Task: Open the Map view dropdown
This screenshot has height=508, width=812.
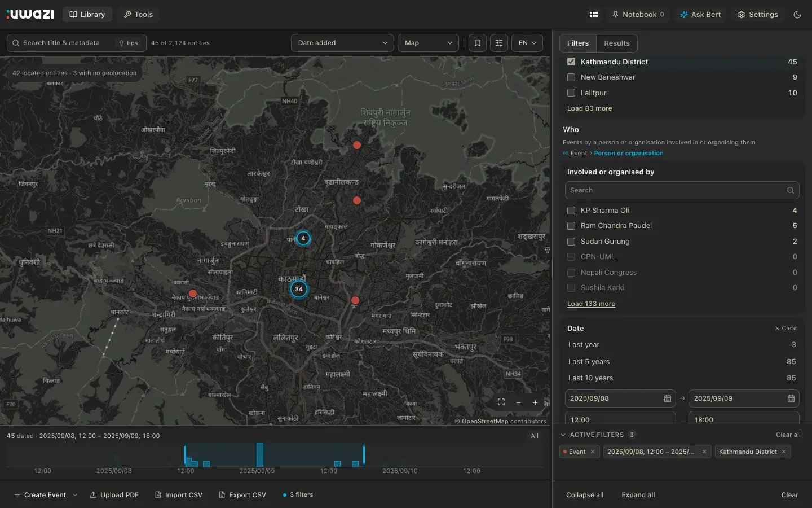Action: click(x=428, y=43)
